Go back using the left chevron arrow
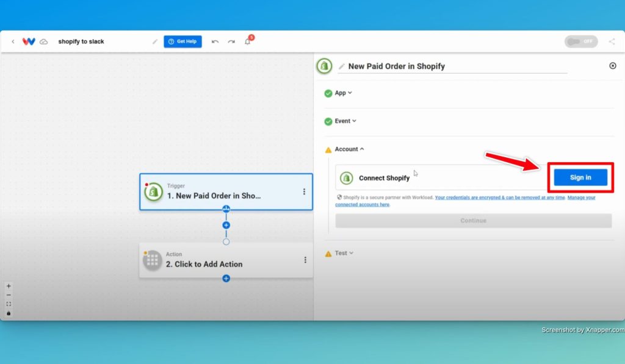This screenshot has height=364, width=625. point(13,41)
